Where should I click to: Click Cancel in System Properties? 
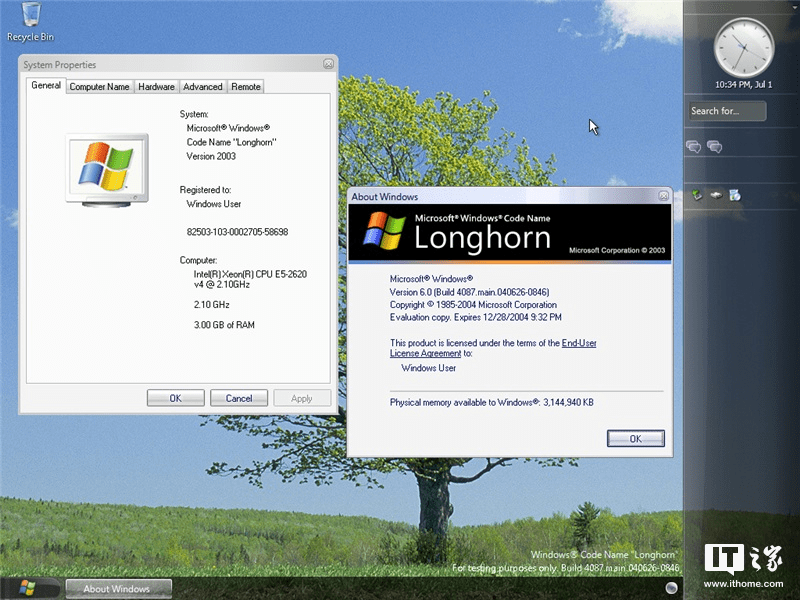(239, 397)
